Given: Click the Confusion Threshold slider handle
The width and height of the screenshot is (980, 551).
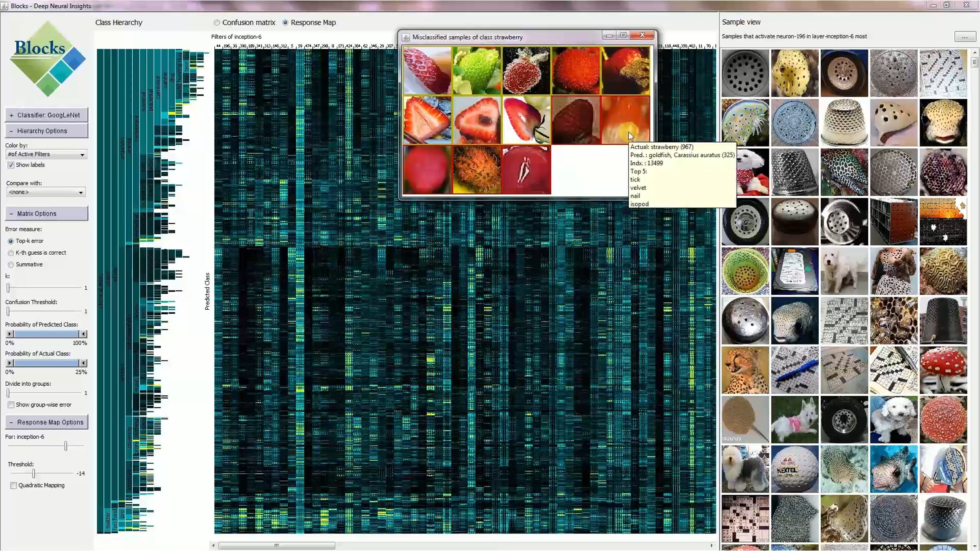Looking at the screenshot, I should [x=8, y=311].
